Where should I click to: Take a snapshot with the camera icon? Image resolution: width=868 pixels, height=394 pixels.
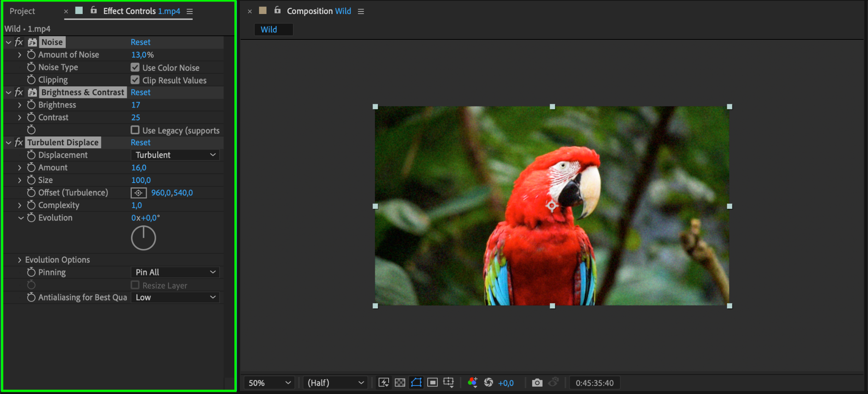click(x=537, y=383)
